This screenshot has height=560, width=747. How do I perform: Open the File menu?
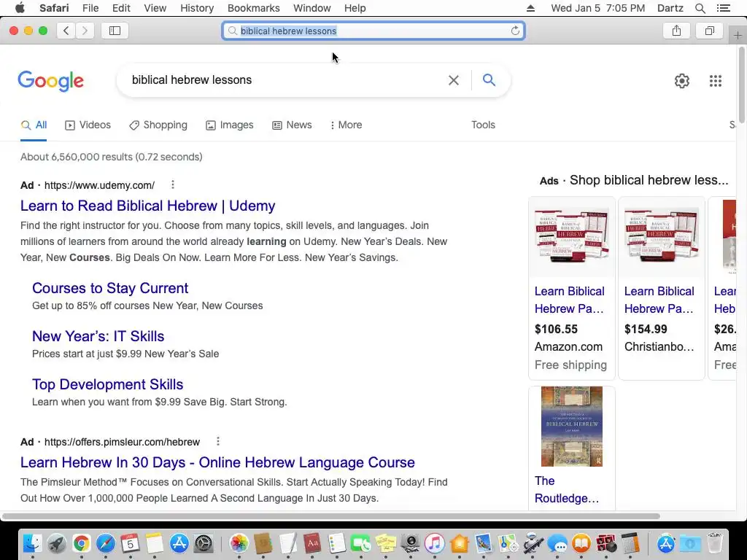pos(90,8)
